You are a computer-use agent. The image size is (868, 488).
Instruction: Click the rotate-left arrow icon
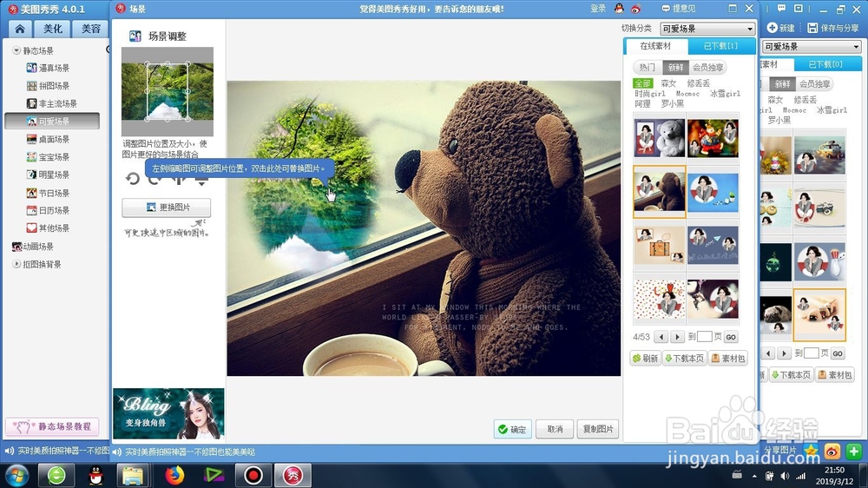(132, 178)
